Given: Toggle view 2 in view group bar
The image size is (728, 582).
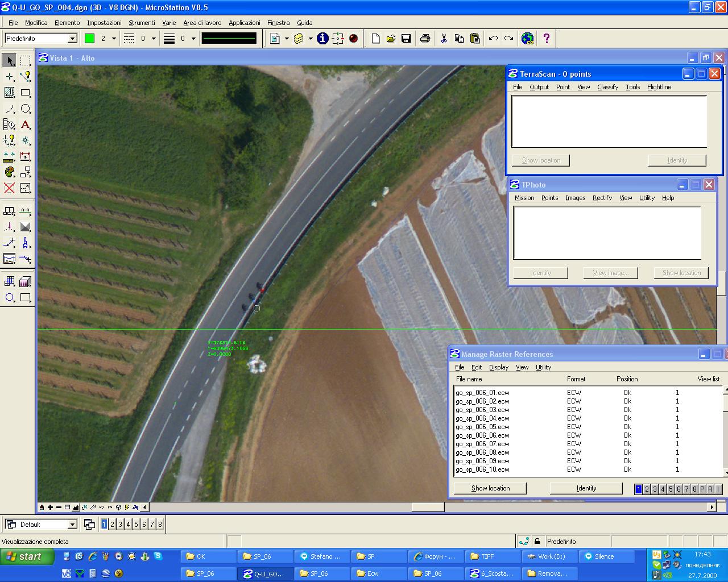Looking at the screenshot, I should [112, 524].
